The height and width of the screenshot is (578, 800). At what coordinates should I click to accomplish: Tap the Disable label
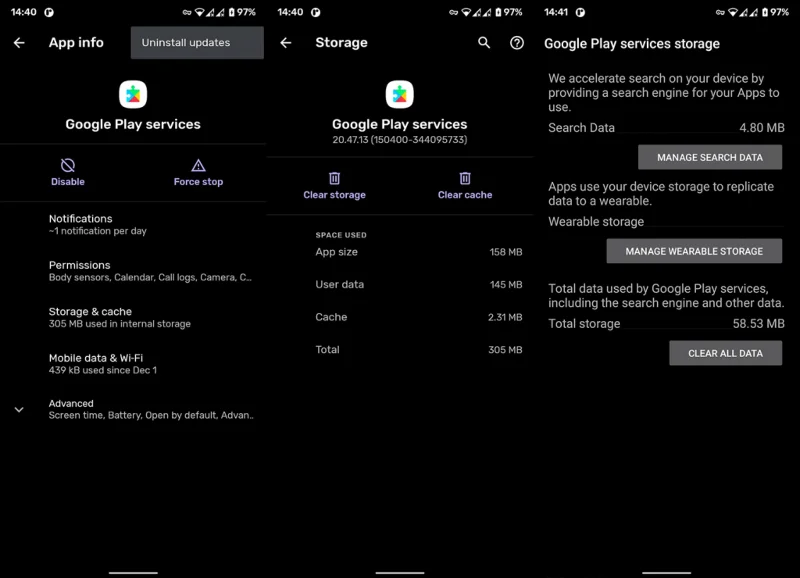(x=68, y=182)
